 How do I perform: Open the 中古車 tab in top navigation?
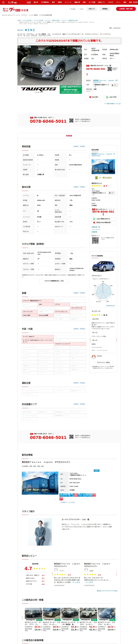29,2
